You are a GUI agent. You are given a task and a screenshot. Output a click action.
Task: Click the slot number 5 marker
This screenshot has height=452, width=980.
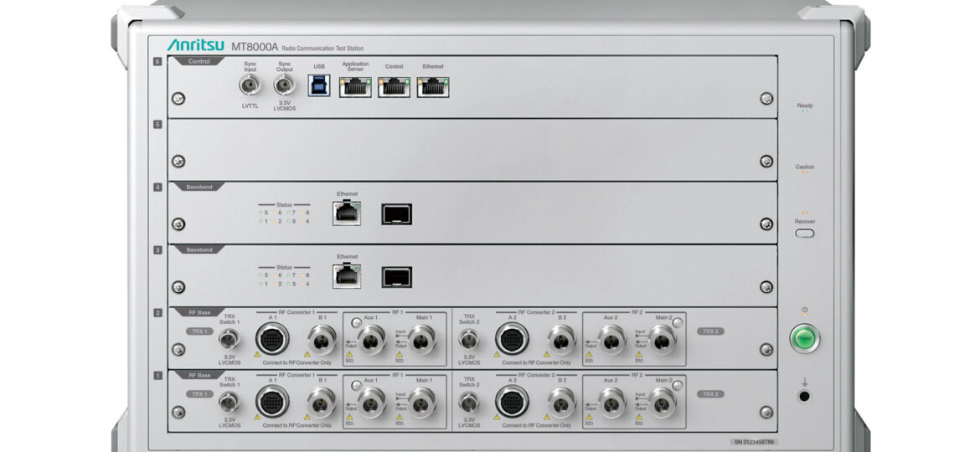(158, 124)
